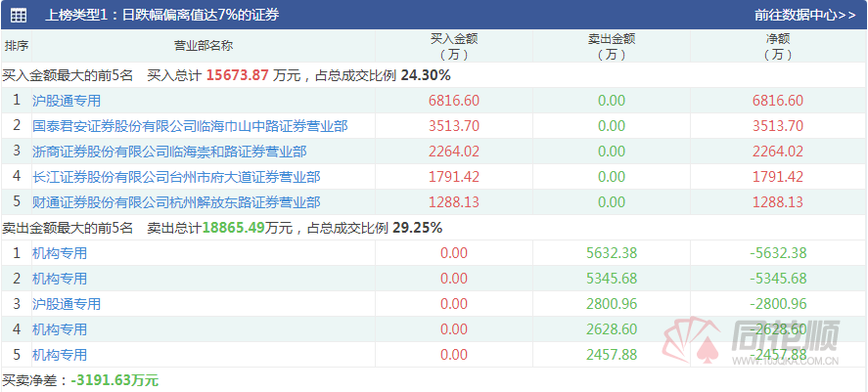
Task: Click sell amount 2628.60 cell
Action: tap(612, 329)
